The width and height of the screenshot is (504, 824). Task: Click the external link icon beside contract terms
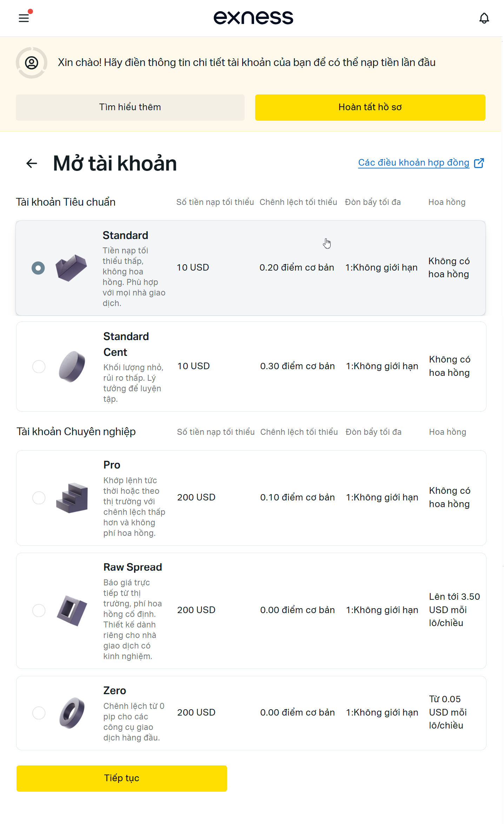[x=479, y=163]
